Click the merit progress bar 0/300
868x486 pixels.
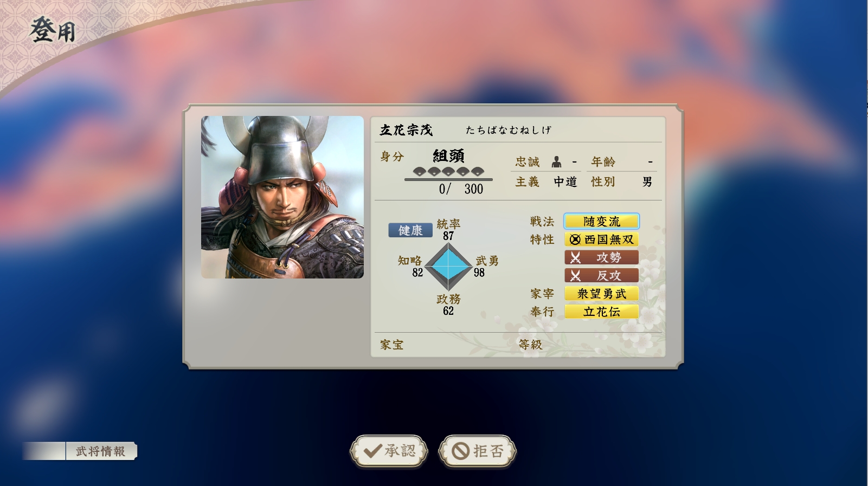click(x=448, y=179)
